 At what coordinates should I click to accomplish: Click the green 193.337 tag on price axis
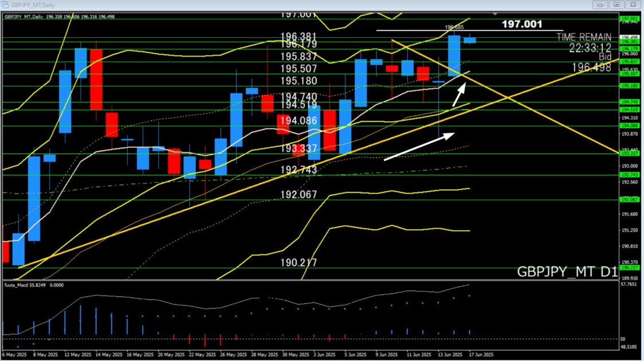(x=630, y=153)
